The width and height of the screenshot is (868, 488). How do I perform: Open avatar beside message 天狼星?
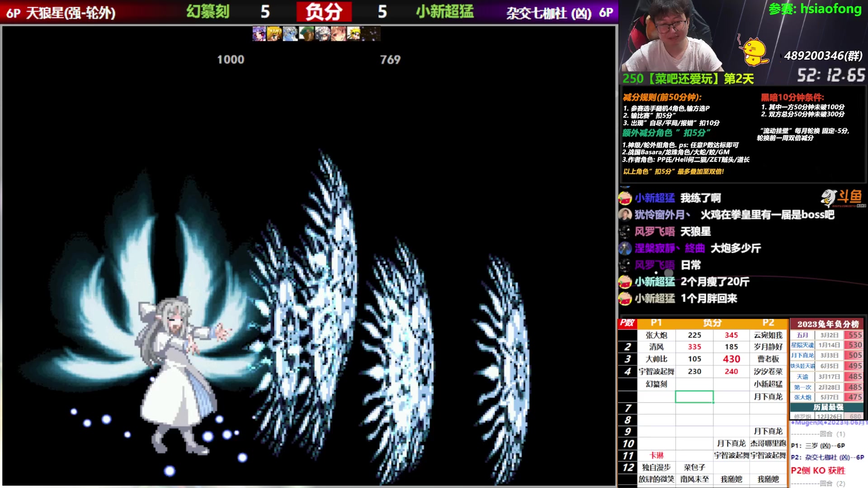625,231
